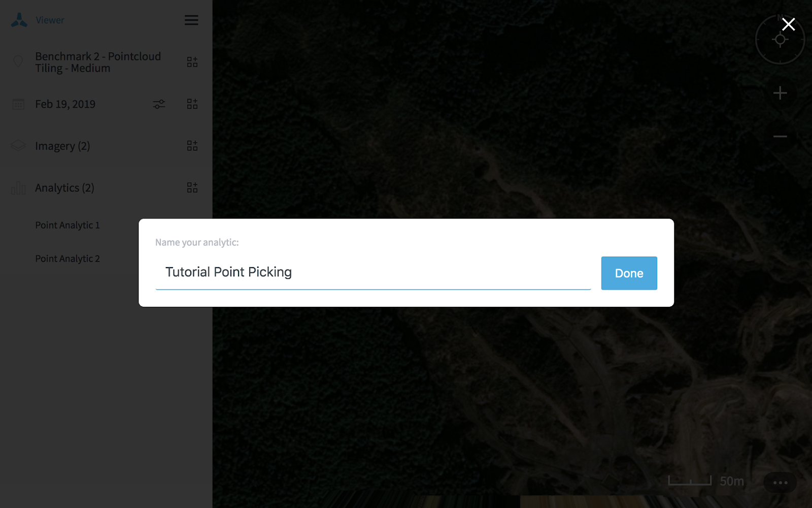Select Point Analytic 1
Image resolution: width=812 pixels, height=508 pixels.
[67, 225]
